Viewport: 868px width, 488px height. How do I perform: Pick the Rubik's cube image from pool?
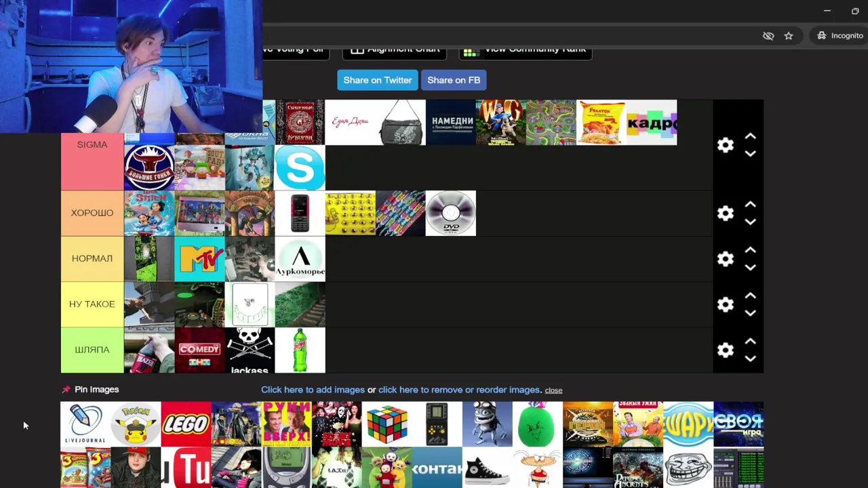[x=387, y=424]
